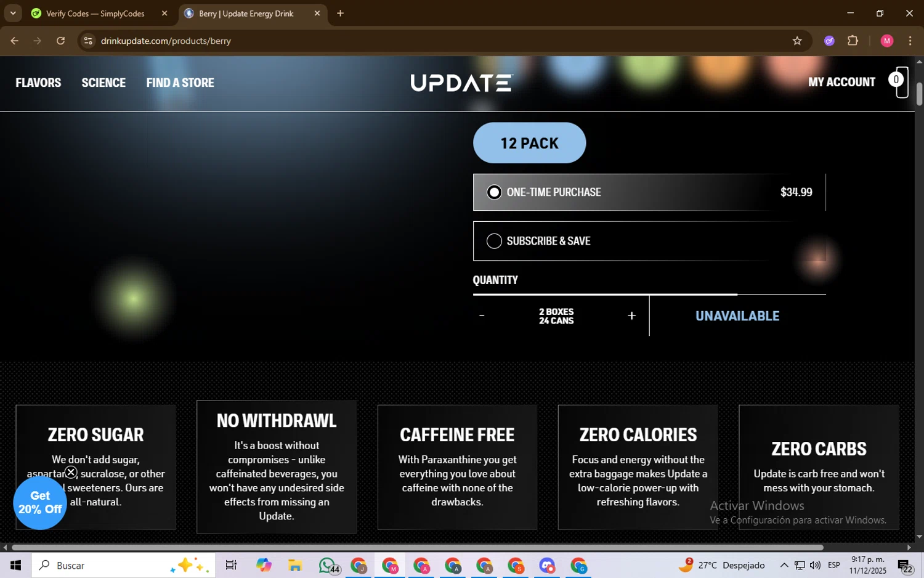Click the UPDATE logo
This screenshot has height=578, width=924.
click(x=461, y=83)
